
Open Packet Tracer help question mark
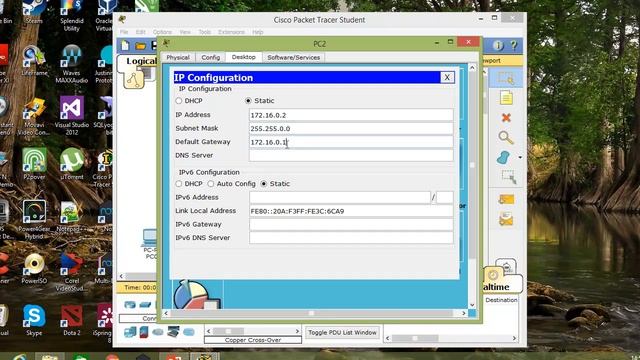[514, 46]
